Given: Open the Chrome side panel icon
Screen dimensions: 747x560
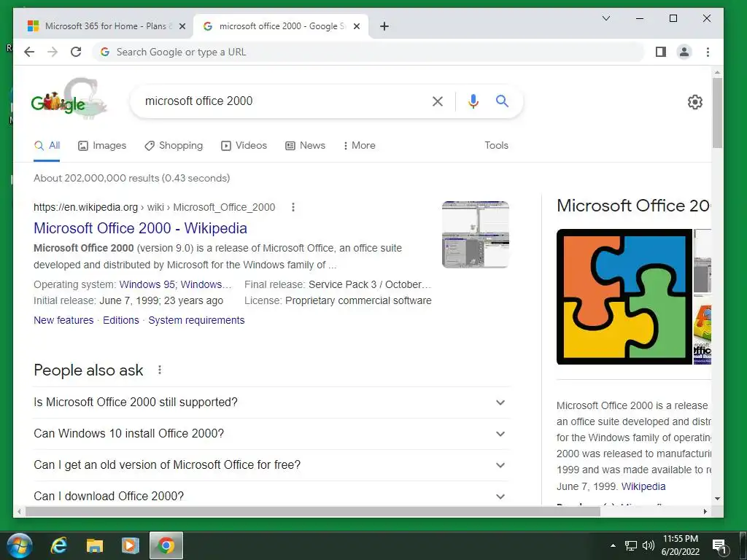Looking at the screenshot, I should 660,52.
